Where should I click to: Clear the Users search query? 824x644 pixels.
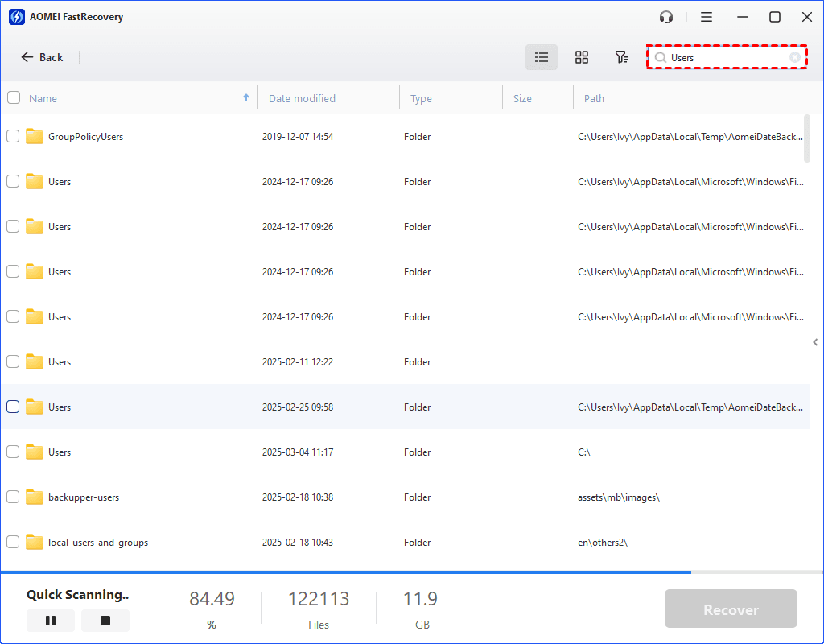click(x=795, y=57)
